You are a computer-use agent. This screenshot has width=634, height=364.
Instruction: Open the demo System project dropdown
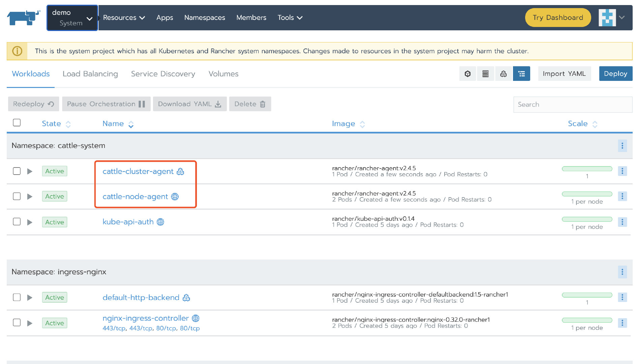coord(72,18)
